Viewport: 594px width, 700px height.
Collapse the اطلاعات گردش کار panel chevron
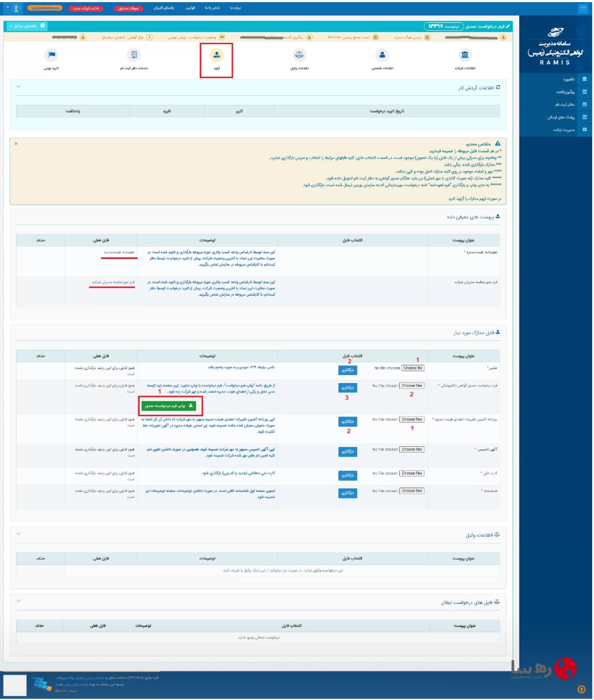pos(19,86)
